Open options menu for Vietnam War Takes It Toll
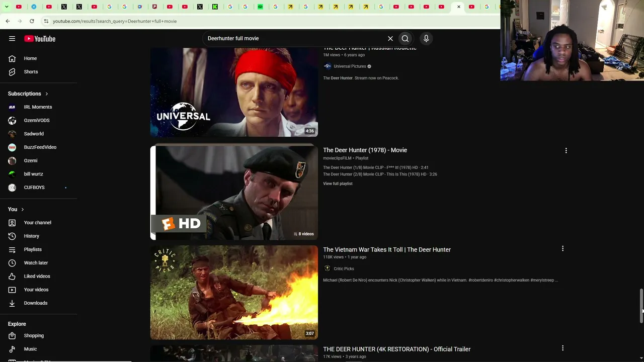Viewport: 644px width, 362px height. click(x=562, y=248)
